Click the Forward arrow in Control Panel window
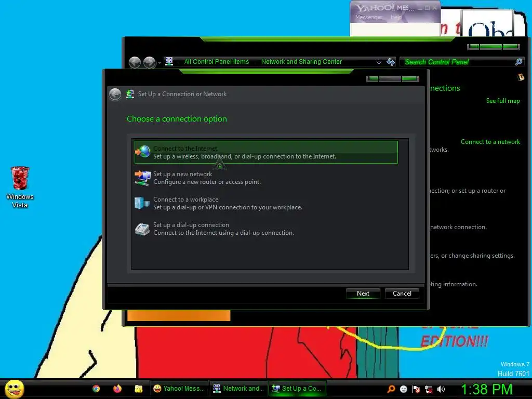532x399 pixels. click(x=149, y=62)
